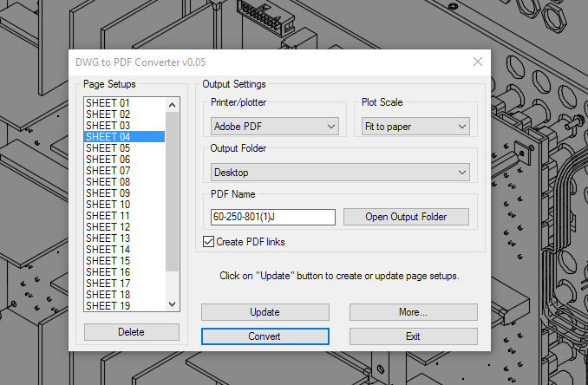588x385 pixels.
Task: Select SHEET 04 in the list
Action: (108, 137)
